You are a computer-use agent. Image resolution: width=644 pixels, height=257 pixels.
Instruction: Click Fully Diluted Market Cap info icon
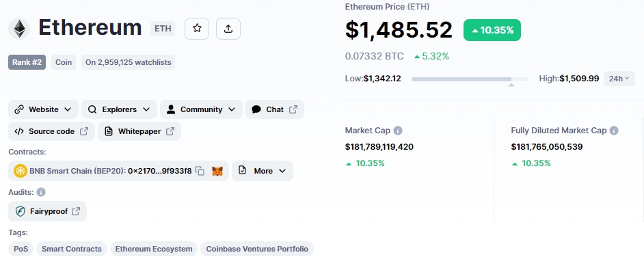[x=614, y=131]
